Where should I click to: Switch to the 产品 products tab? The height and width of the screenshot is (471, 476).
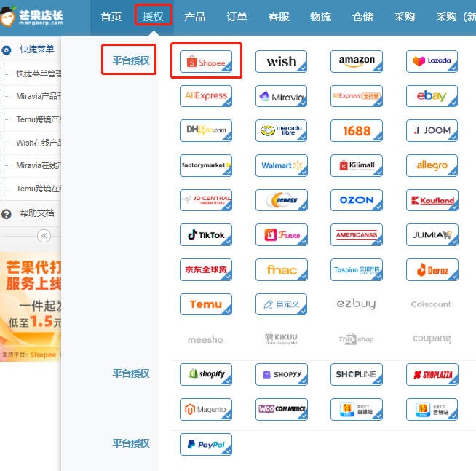point(194,17)
